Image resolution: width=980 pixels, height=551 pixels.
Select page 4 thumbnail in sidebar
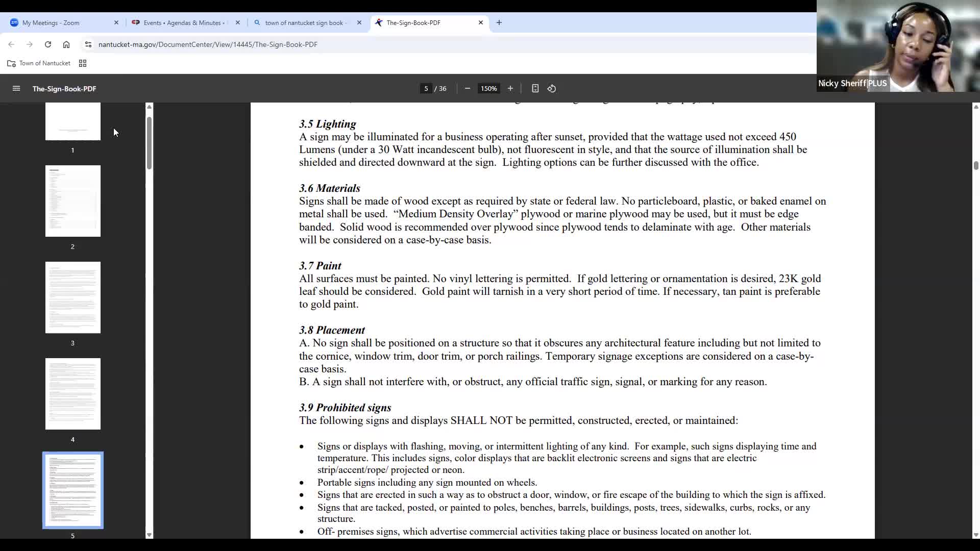coord(73,394)
